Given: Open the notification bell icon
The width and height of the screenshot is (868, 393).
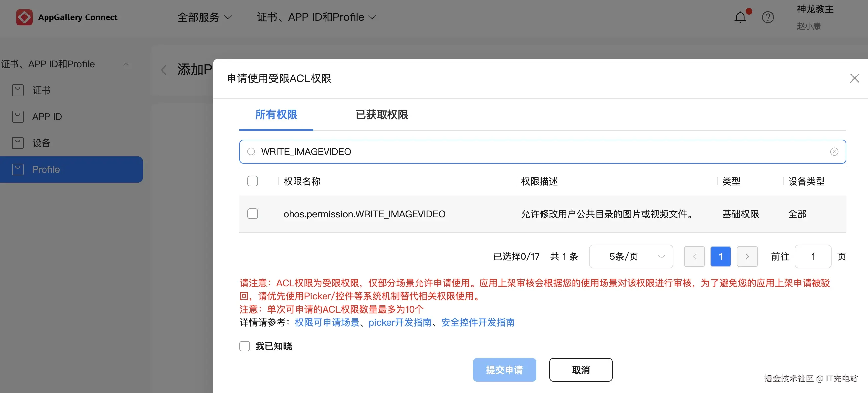Looking at the screenshot, I should (x=740, y=17).
